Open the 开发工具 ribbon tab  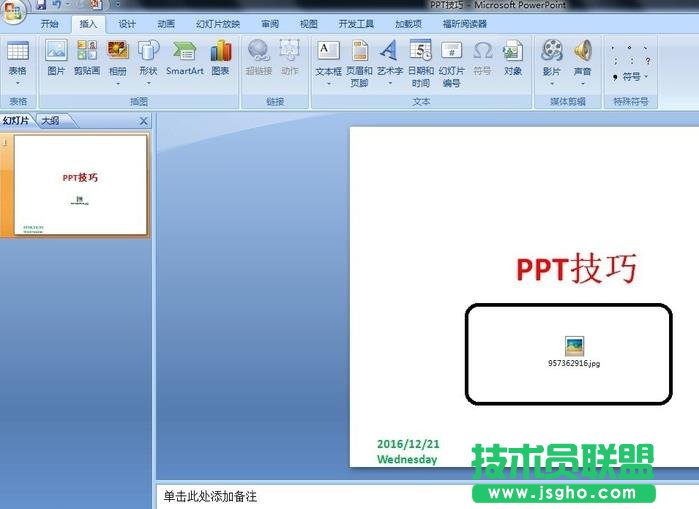click(356, 24)
